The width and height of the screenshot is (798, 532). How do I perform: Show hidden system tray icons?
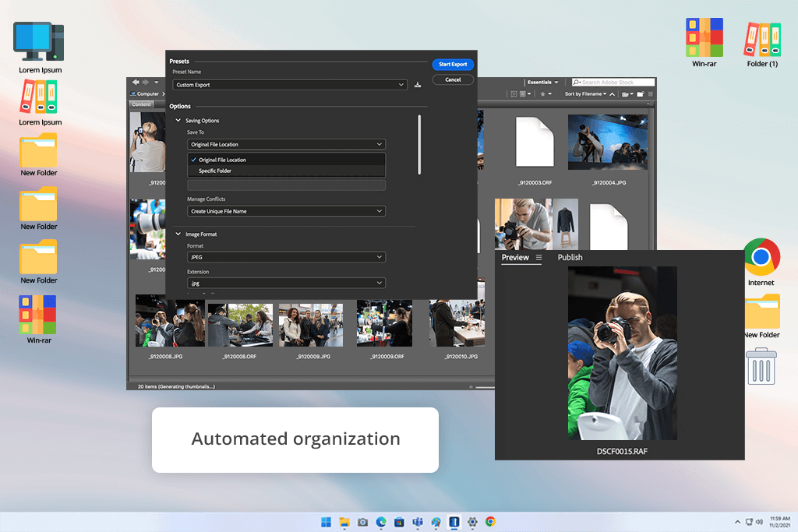click(x=737, y=522)
